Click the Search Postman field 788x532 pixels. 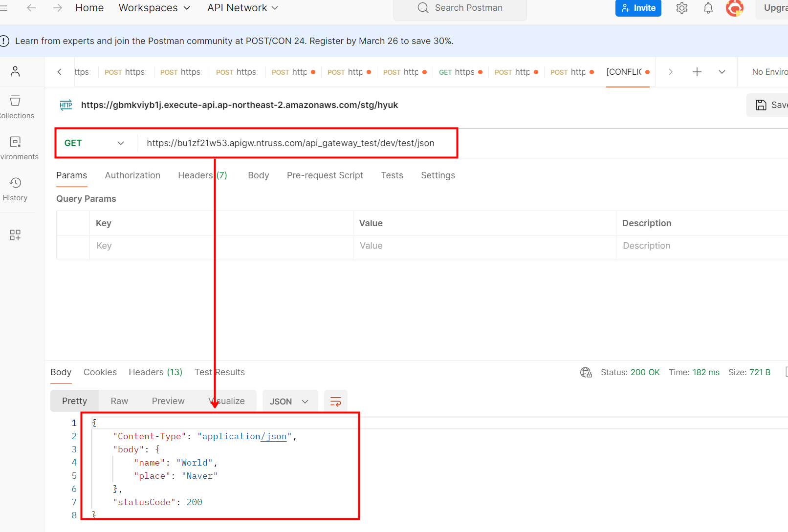[x=460, y=8]
